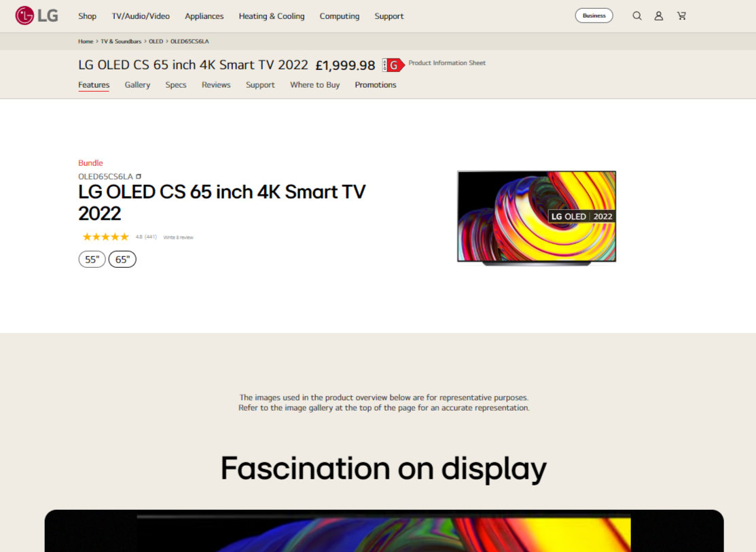Select the 55 inch size option
This screenshot has width=756, height=552.
coord(92,259)
